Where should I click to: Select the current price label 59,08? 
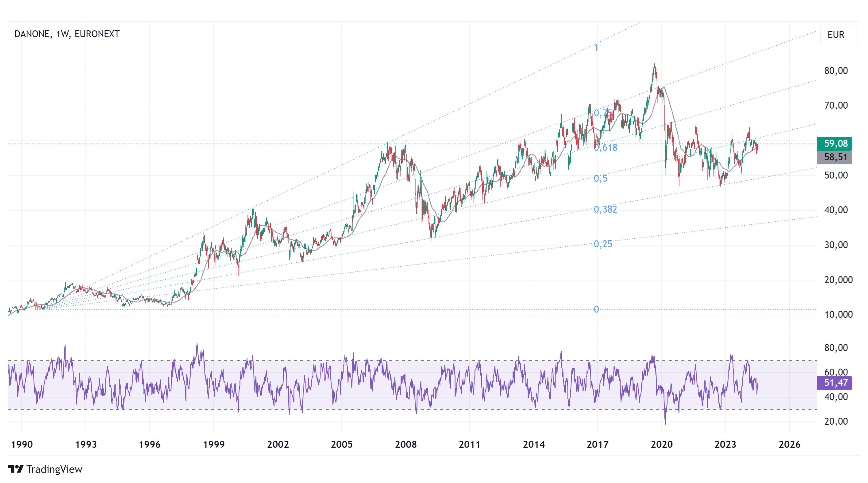point(834,144)
